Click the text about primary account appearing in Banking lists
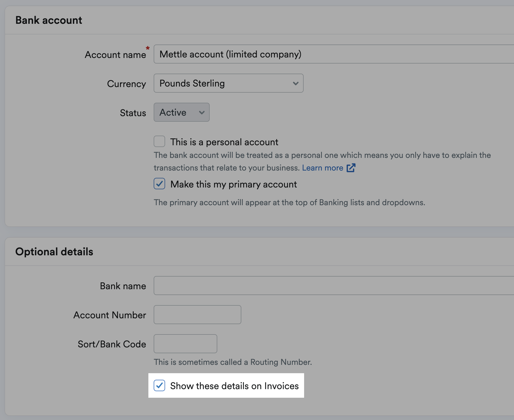This screenshot has width=514, height=420. tap(289, 202)
